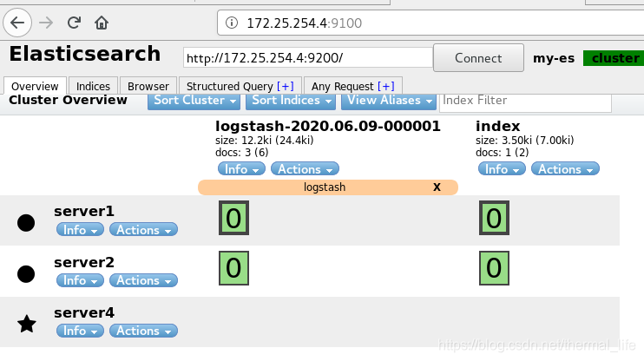644x361 pixels.
Task: Expand Actions for logstash-2020.06.09-000001 index
Action: point(305,169)
